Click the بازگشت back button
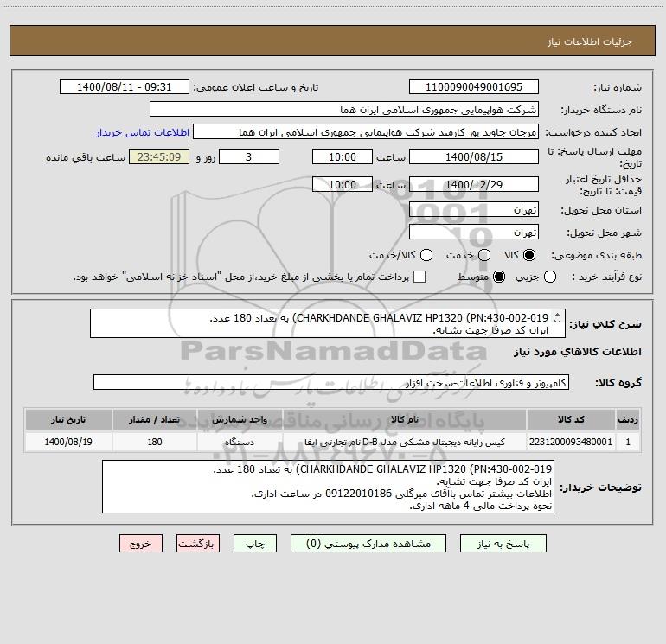This screenshot has width=666, height=644. (198, 544)
